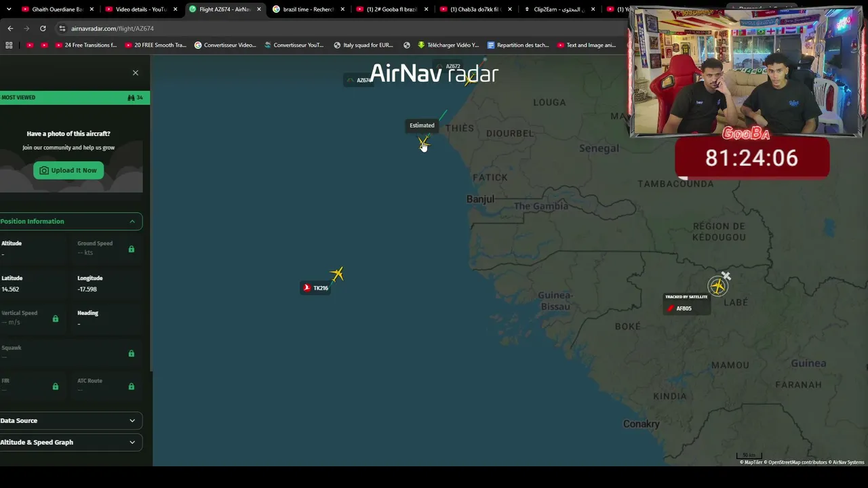Reload the current page

point(43,28)
